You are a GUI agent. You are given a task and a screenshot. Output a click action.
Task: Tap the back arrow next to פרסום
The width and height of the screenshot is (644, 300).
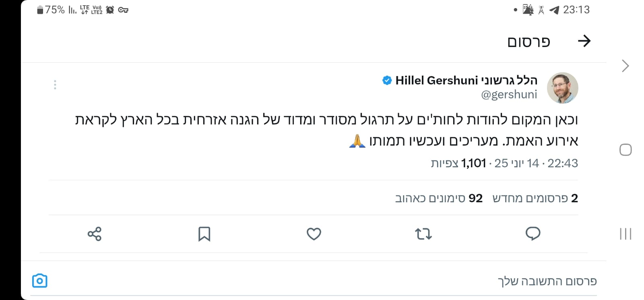(x=584, y=41)
